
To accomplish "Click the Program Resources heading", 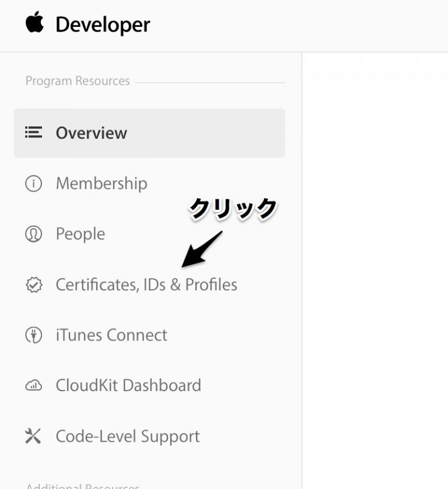I will 78,81.
